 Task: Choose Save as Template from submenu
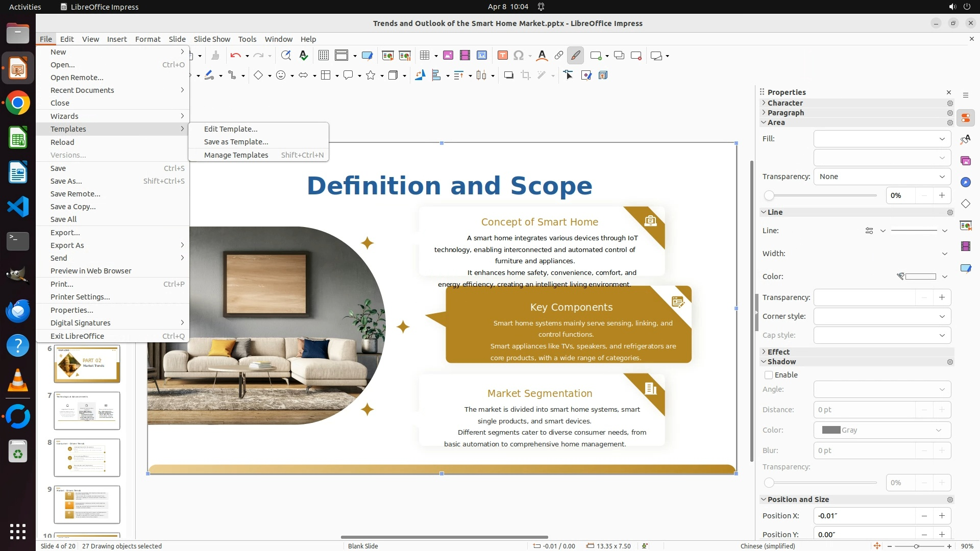click(236, 142)
